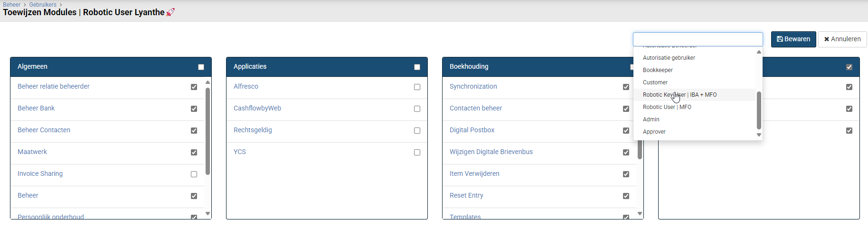Choose the Approver option
This screenshot has height=228, width=868.
[x=654, y=132]
